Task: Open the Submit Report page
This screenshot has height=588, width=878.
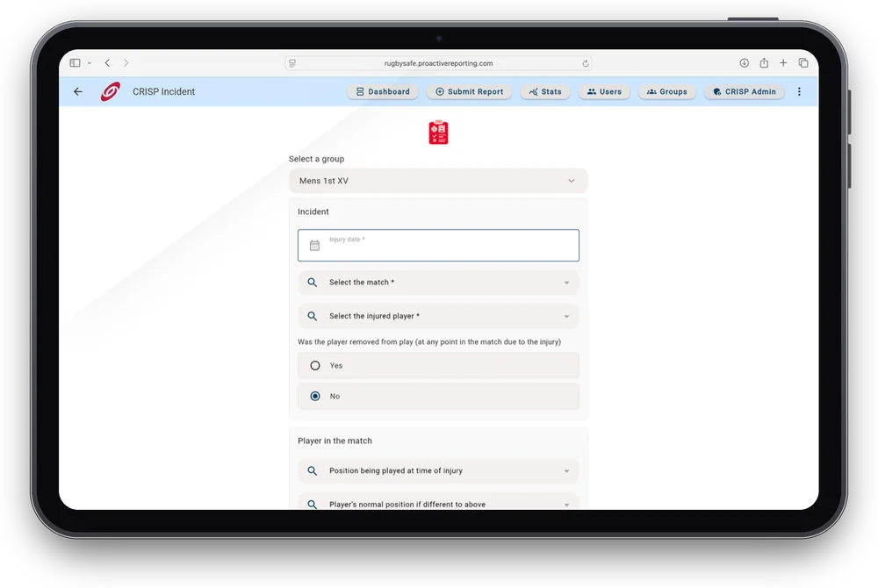Action: (x=469, y=92)
